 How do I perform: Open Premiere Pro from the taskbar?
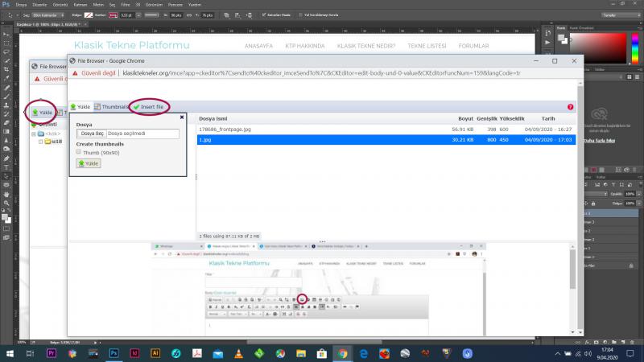coord(52,353)
